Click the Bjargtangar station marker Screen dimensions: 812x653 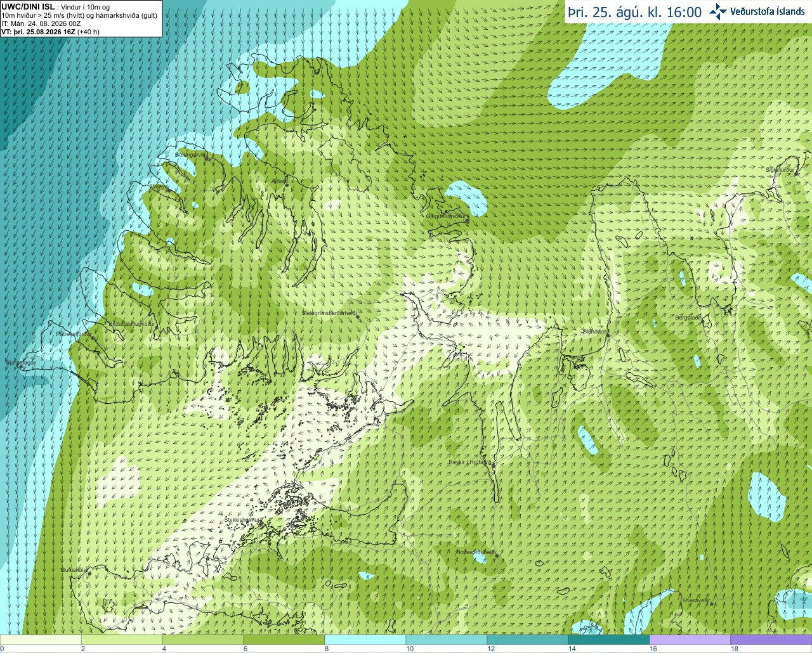[x=22, y=366]
